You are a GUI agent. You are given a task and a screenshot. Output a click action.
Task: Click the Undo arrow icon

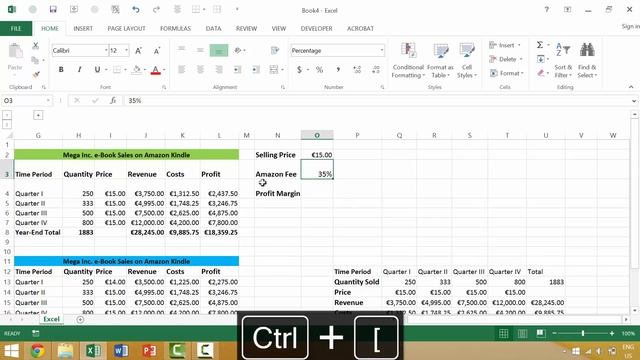pos(136,9)
